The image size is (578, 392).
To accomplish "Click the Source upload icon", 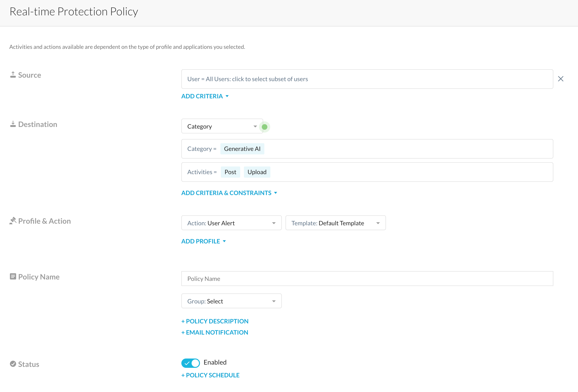I will 13,75.
